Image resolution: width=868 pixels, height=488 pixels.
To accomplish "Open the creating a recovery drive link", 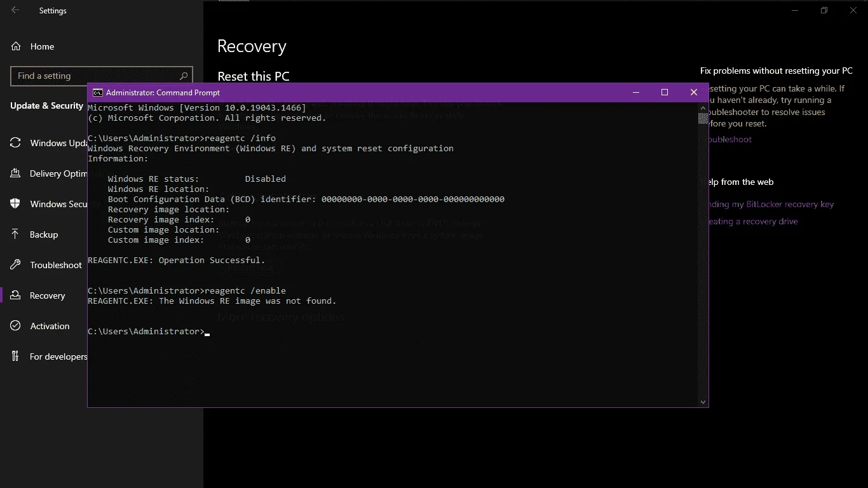I will click(753, 221).
